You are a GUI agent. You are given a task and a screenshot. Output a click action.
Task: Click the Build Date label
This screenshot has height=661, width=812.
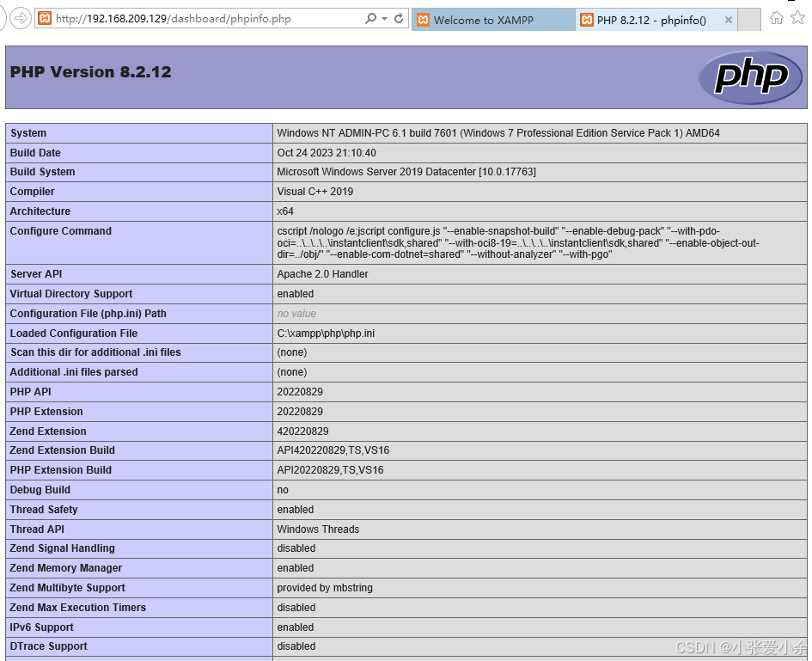click(35, 153)
